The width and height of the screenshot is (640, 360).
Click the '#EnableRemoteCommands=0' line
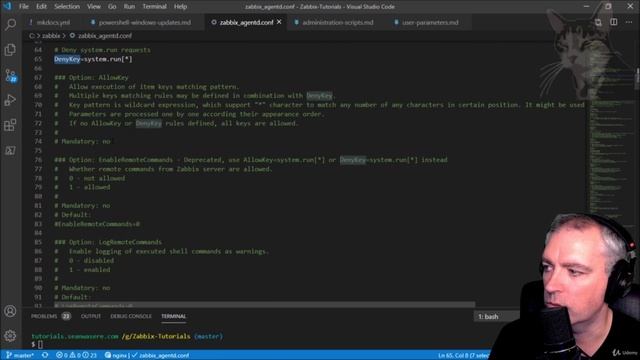(97, 224)
